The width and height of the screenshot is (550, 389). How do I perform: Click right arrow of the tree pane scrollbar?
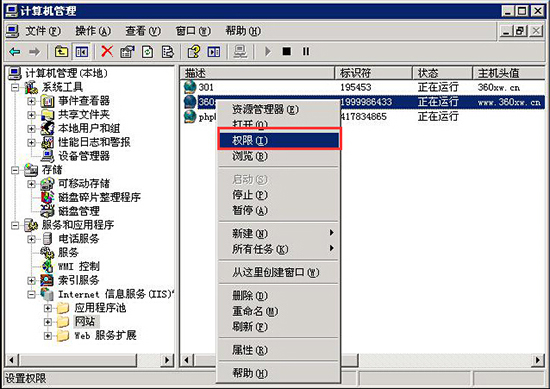(167, 360)
